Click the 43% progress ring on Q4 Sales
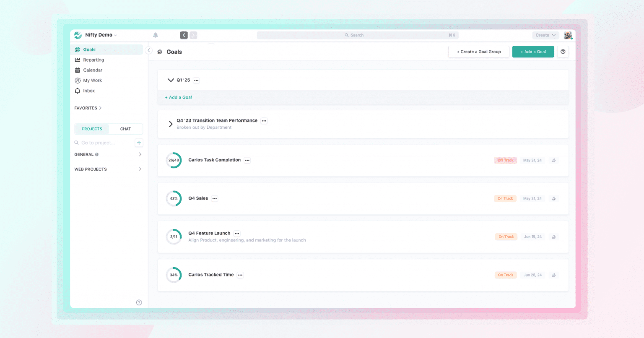The height and width of the screenshot is (338, 644). pos(174,198)
